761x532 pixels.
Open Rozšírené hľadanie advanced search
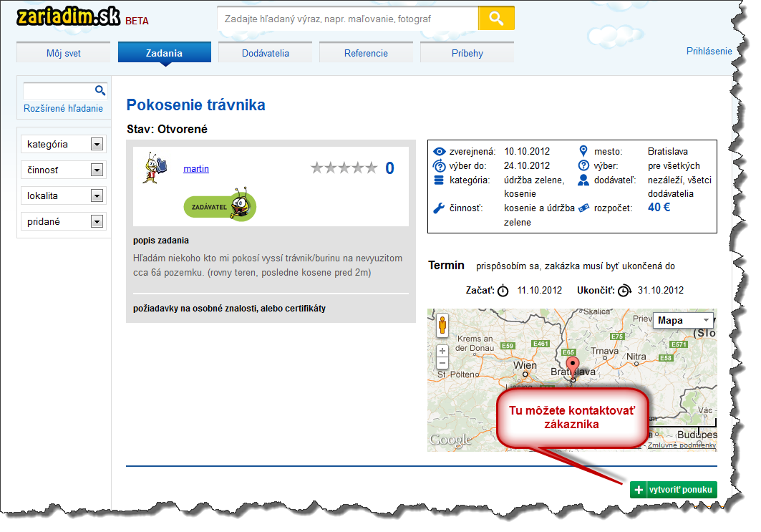[63, 108]
